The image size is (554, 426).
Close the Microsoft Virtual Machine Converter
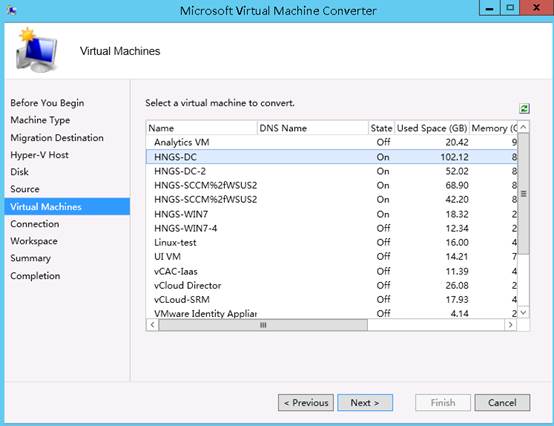click(536, 8)
